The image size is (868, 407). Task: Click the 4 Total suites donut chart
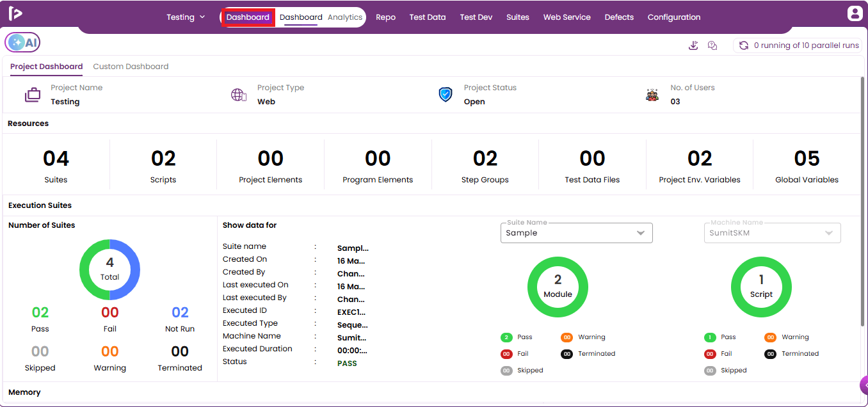(109, 269)
